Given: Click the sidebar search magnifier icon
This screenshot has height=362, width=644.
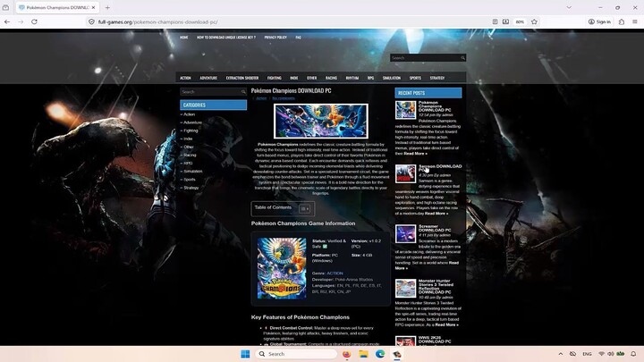Looking at the screenshot, I should [243, 92].
